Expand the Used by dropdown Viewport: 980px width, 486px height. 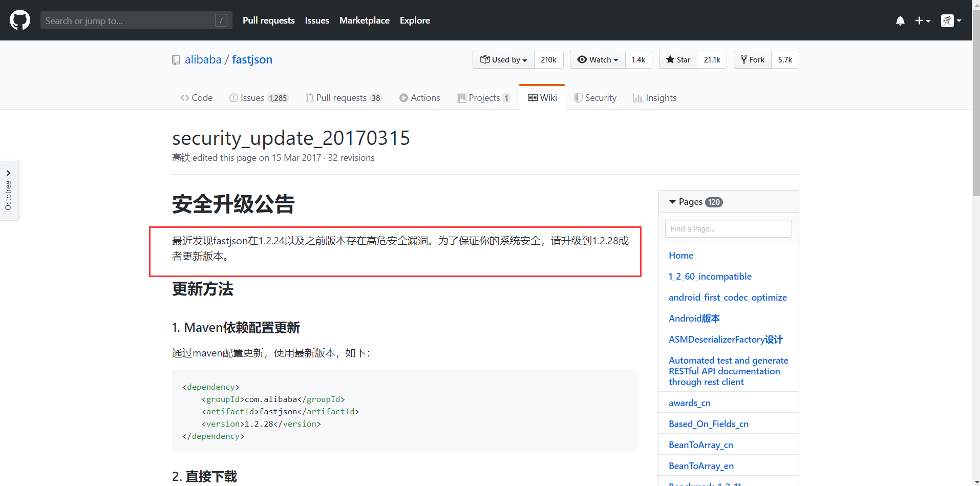(x=503, y=60)
